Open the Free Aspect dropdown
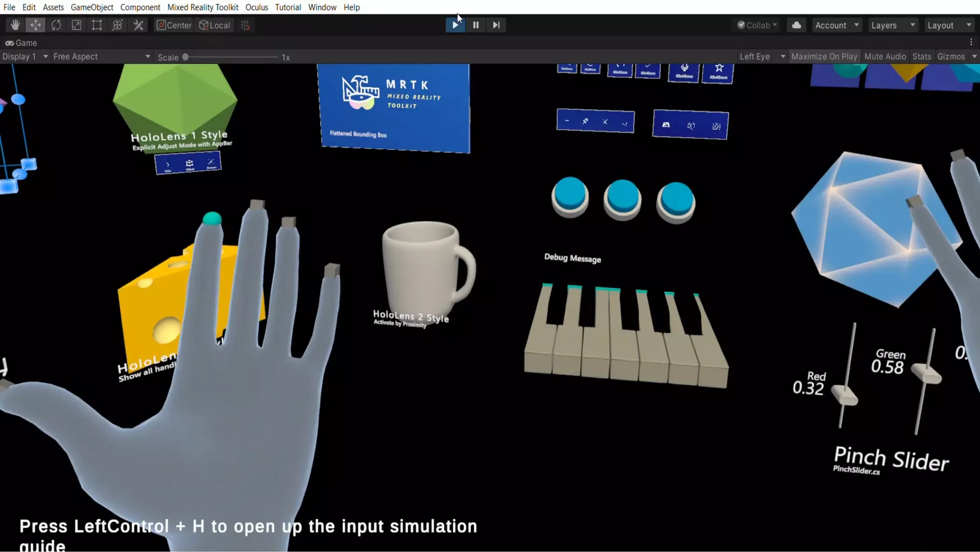Screen dimensions: 980x552 pos(101,56)
